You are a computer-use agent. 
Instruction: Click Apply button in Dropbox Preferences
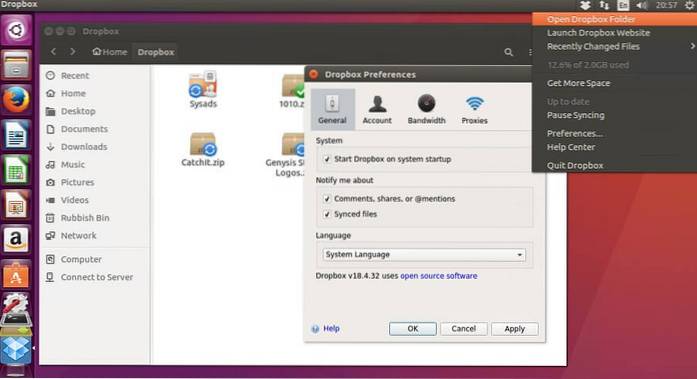[515, 329]
